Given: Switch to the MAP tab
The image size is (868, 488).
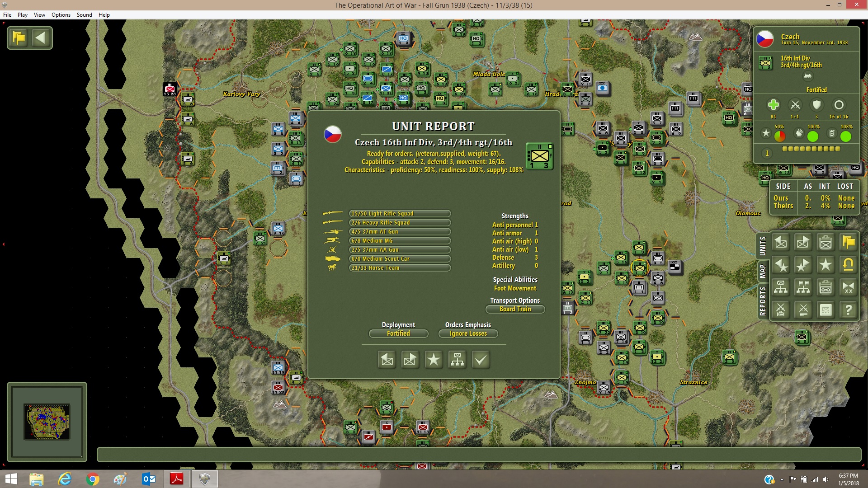Looking at the screenshot, I should point(763,272).
